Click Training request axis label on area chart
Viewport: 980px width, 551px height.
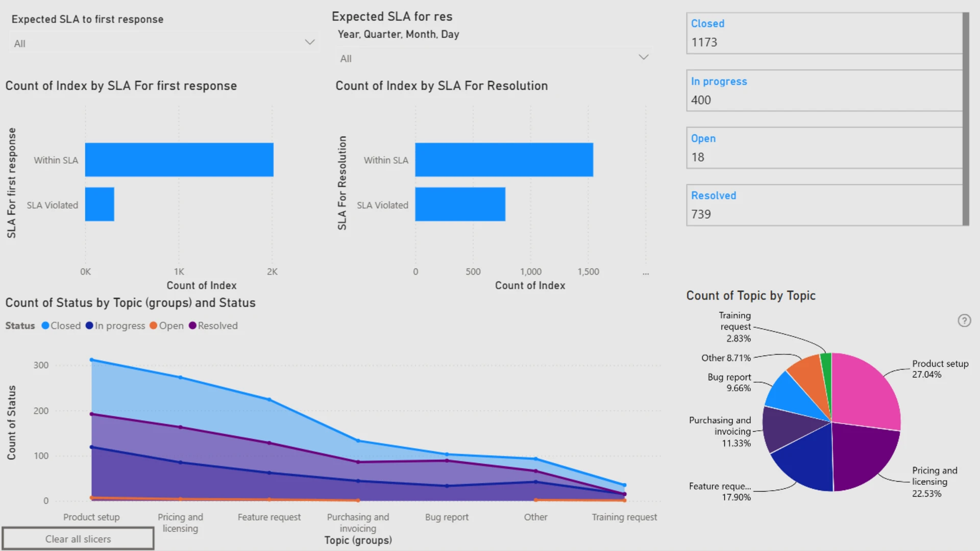coord(624,517)
